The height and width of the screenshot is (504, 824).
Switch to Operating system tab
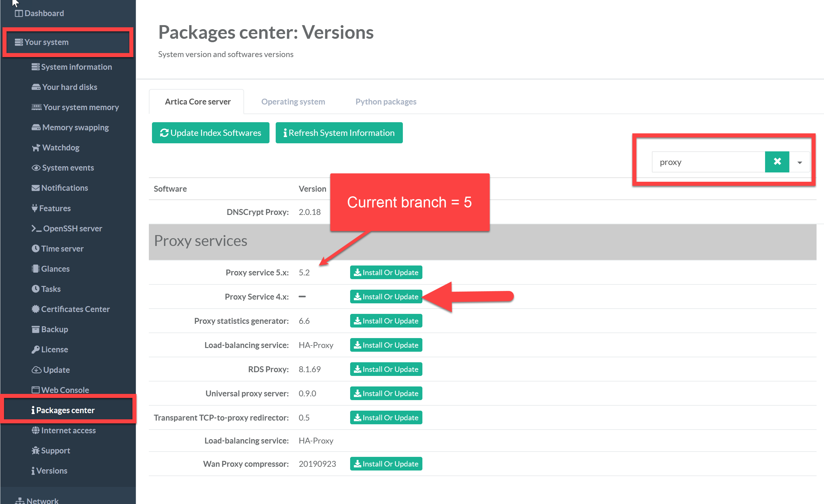(293, 102)
